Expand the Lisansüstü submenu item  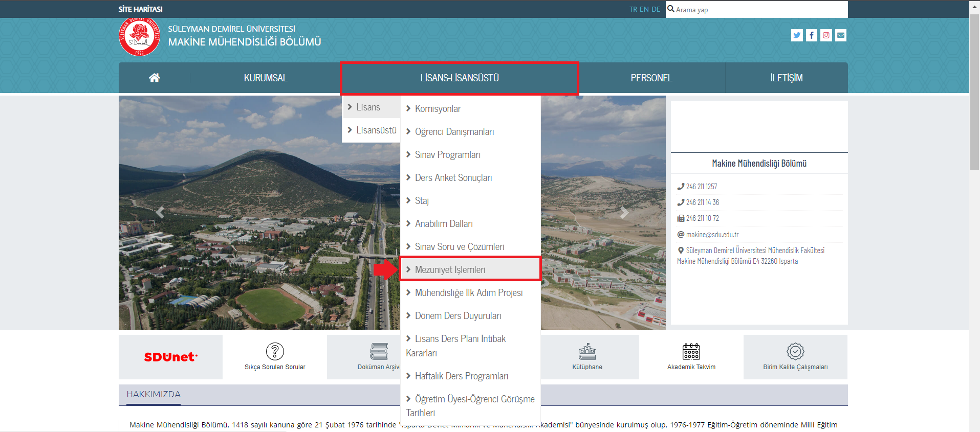(376, 130)
